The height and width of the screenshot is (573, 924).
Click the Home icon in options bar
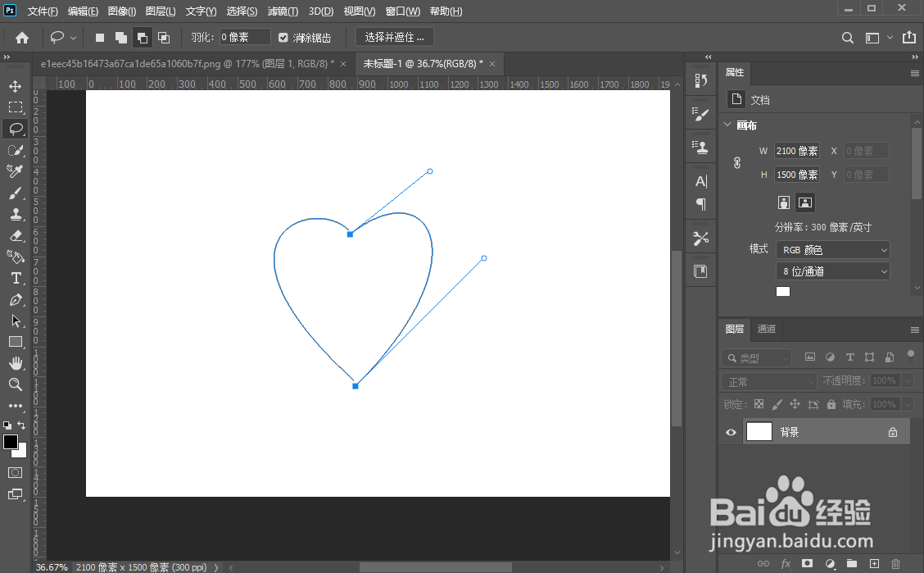(x=22, y=38)
